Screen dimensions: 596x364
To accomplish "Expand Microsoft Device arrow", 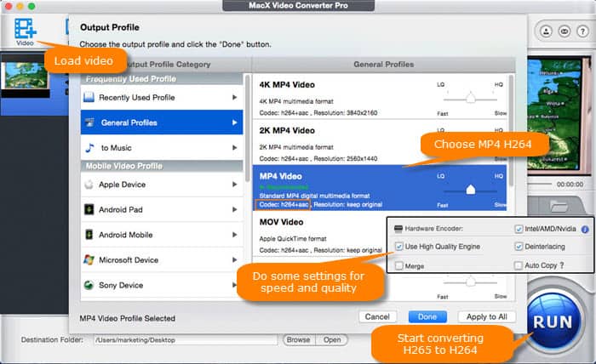I will tap(234, 259).
